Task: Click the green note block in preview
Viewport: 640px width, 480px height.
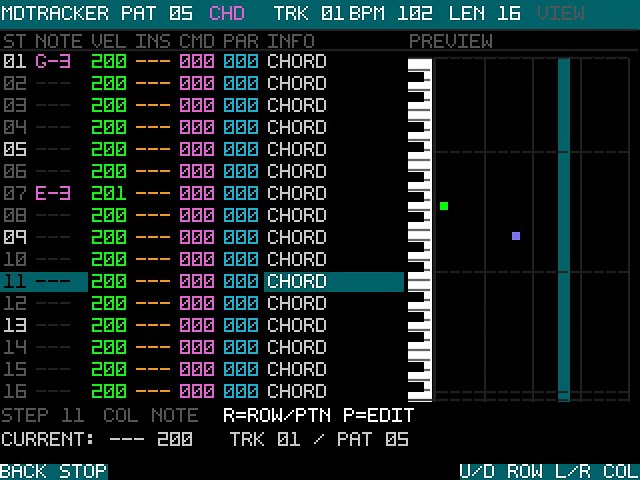Action: pyautogui.click(x=444, y=206)
